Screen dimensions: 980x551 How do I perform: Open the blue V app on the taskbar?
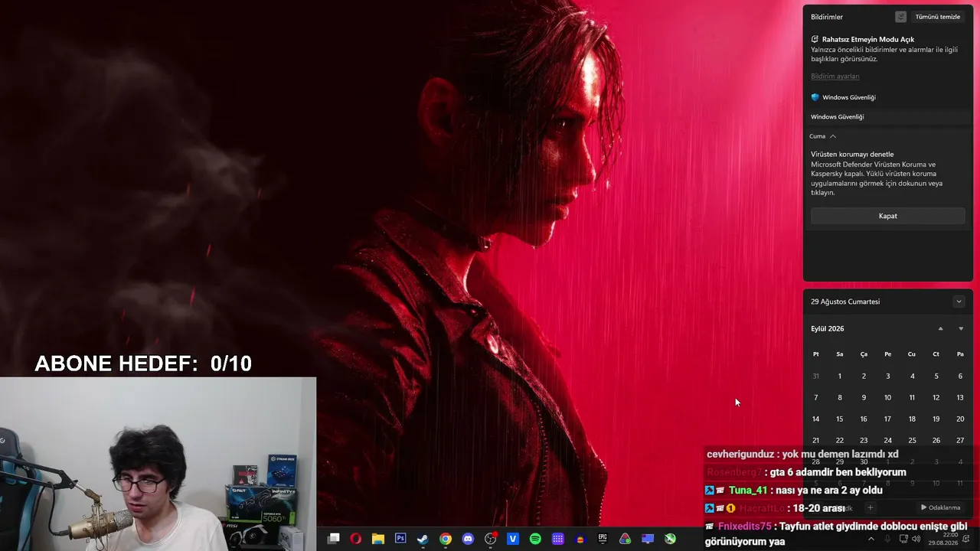(513, 539)
